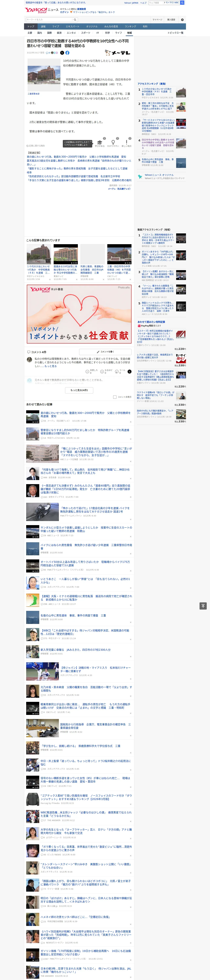Share article on Facebook icon
Screen dimensions: 210x980
67,53
